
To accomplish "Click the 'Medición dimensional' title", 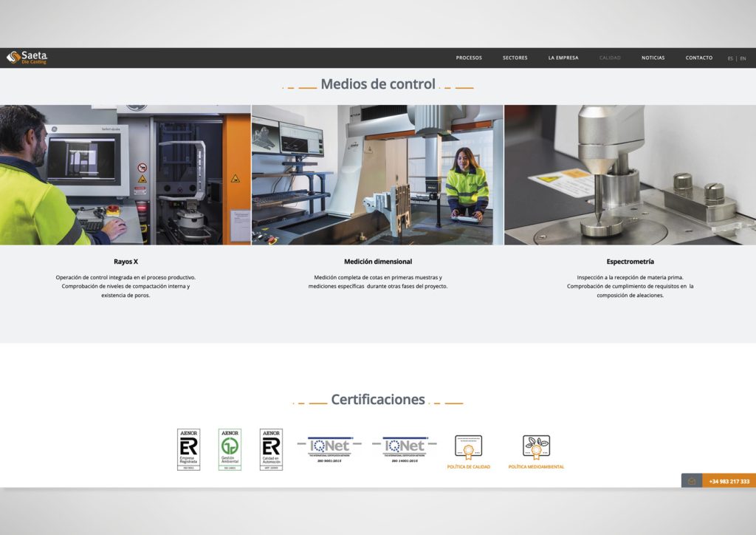I will [378, 262].
